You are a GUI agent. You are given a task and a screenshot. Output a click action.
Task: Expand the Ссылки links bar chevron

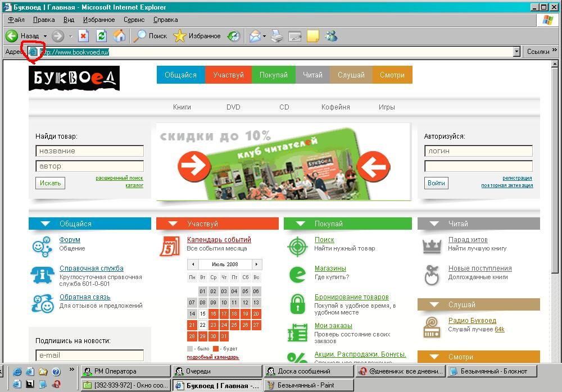click(x=555, y=50)
